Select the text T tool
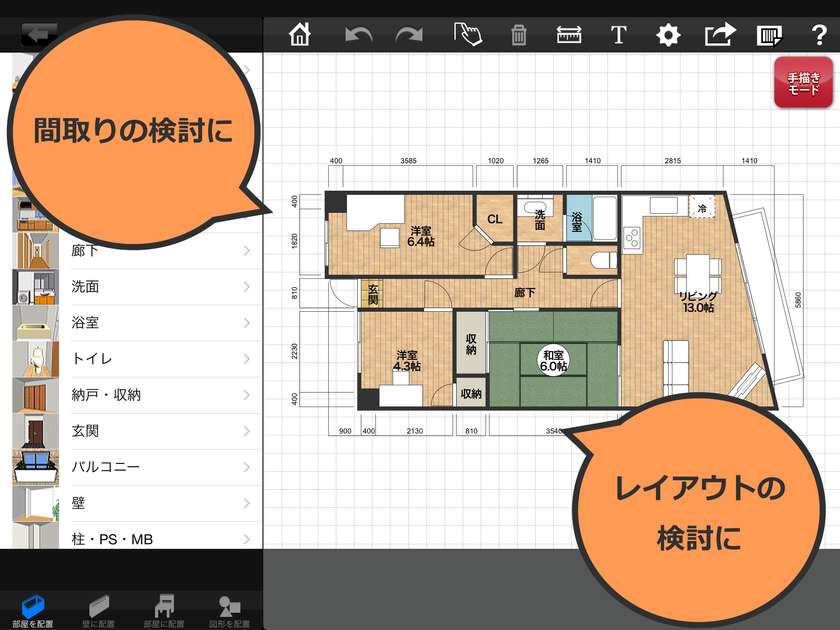The width and height of the screenshot is (840, 630). 619,35
